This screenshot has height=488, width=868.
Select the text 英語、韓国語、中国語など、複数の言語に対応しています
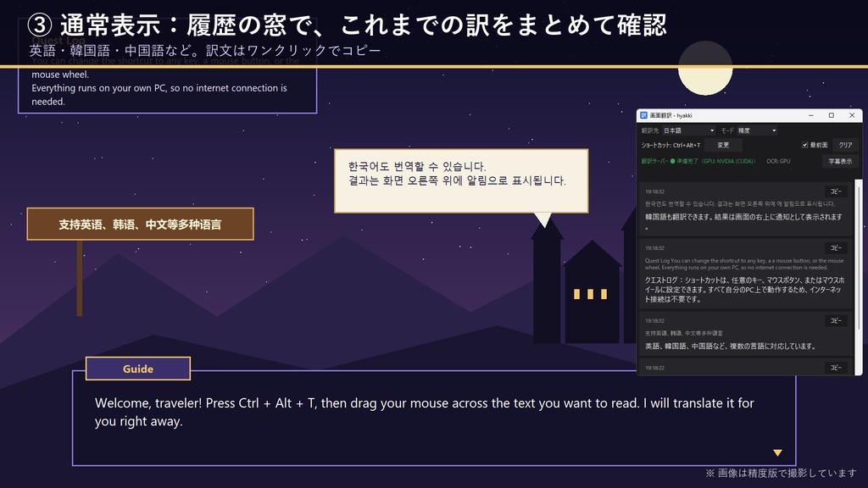click(x=731, y=347)
